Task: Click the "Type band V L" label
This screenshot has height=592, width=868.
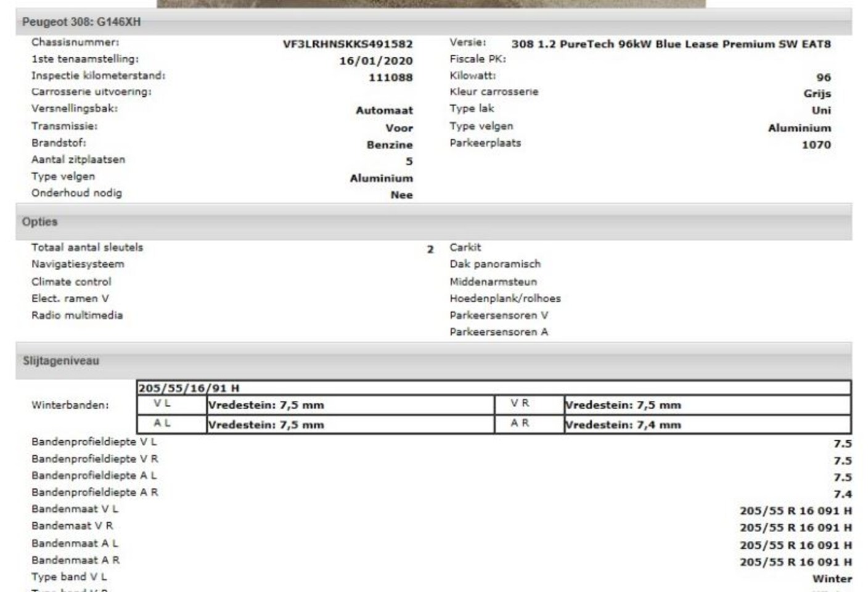Action: (x=69, y=577)
